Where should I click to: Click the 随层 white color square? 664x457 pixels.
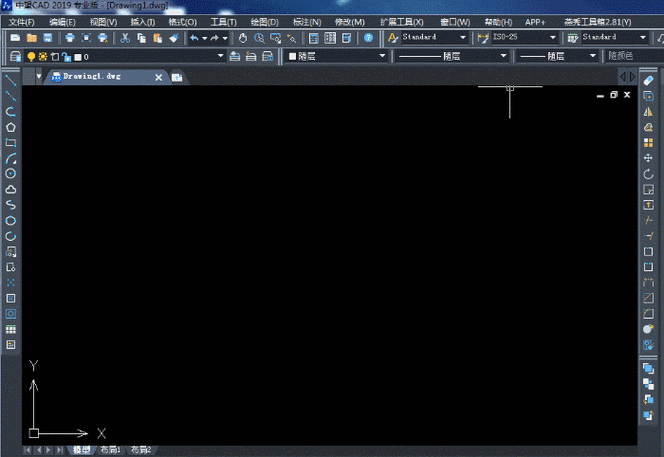click(x=292, y=56)
